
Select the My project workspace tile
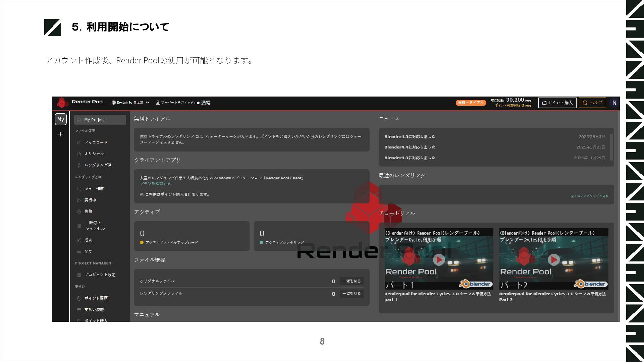tap(61, 119)
